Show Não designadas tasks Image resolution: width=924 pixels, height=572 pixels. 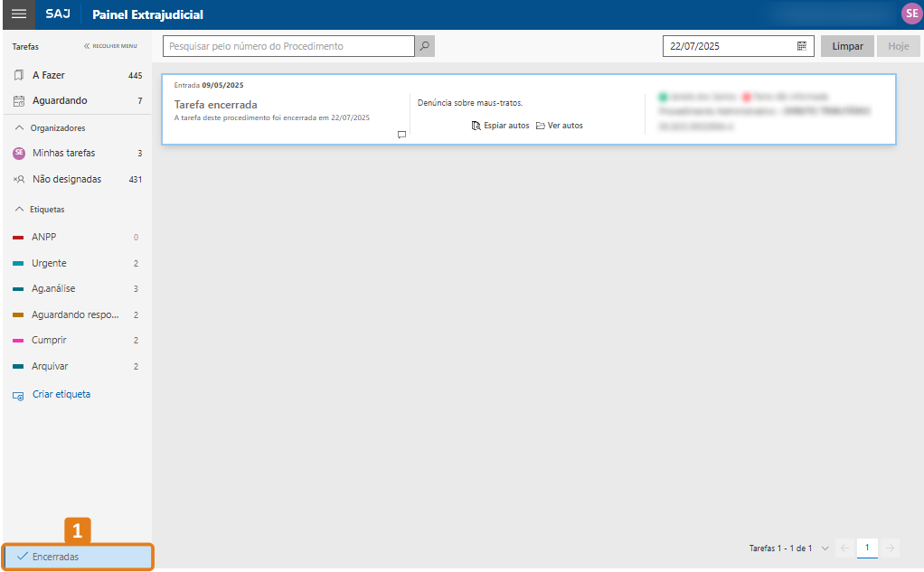coord(67,179)
